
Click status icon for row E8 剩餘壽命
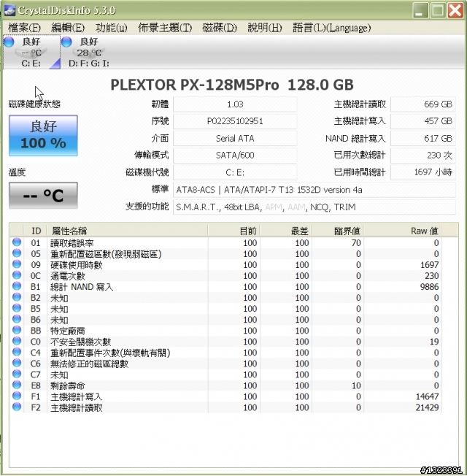[x=17, y=385]
